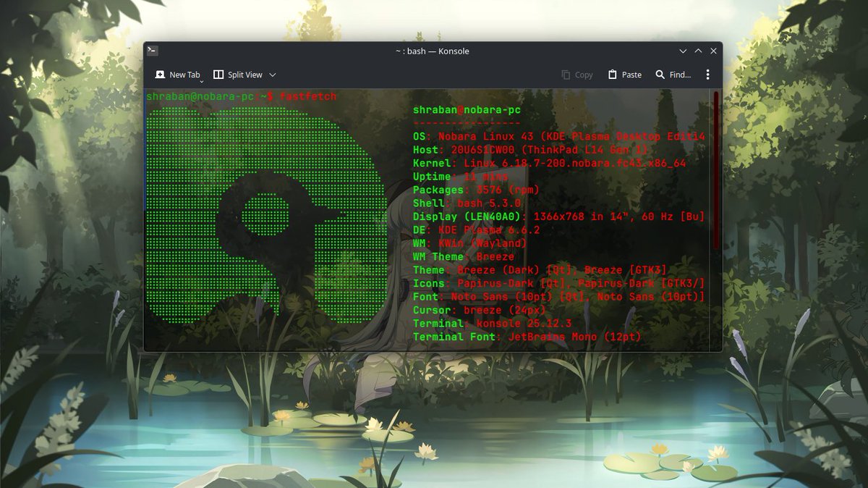Image resolution: width=868 pixels, height=488 pixels.
Task: Click the 'Font: Noto Sans (10pt)' line
Action: (558, 297)
